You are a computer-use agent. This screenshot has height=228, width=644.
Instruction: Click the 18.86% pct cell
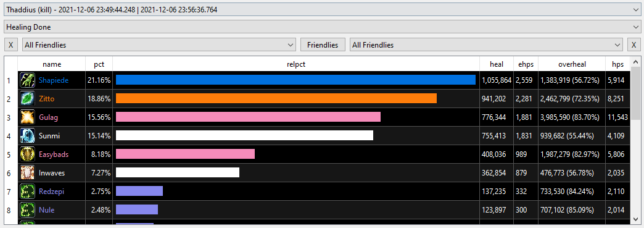click(99, 99)
